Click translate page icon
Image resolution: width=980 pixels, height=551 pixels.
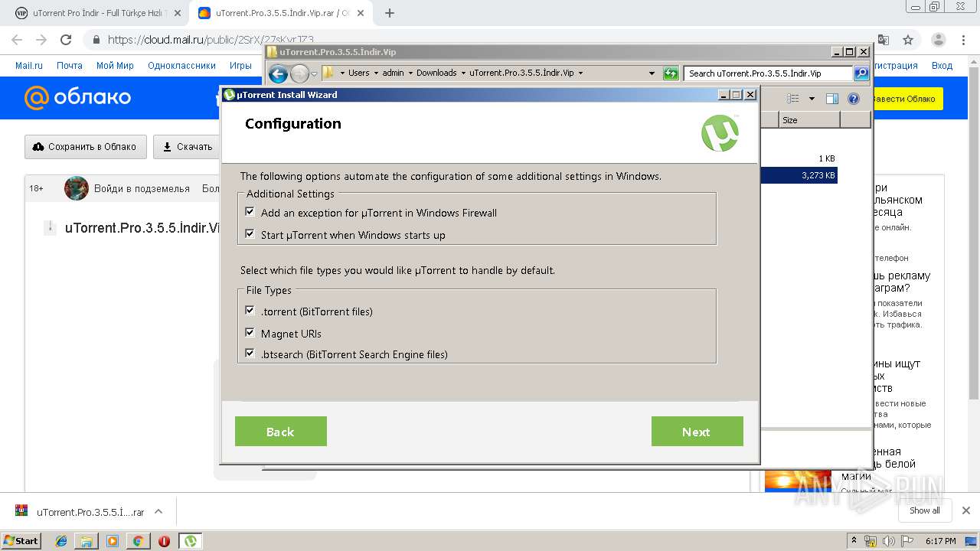[x=884, y=40]
